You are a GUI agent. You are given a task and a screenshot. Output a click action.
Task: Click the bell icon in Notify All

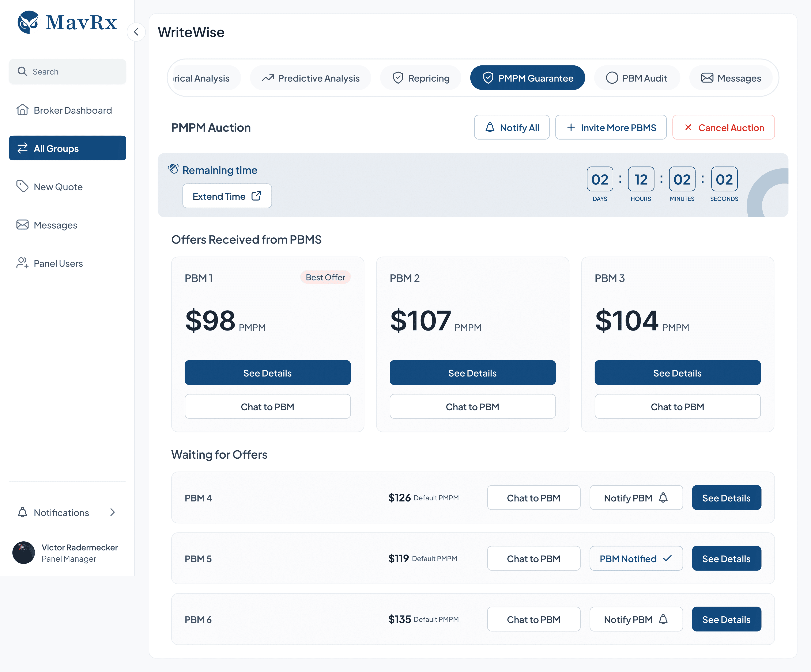(490, 127)
